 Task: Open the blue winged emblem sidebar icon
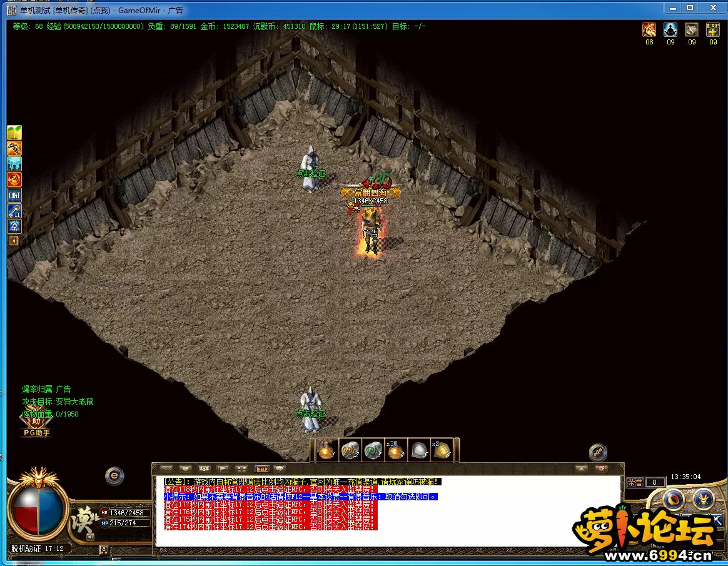(14, 164)
